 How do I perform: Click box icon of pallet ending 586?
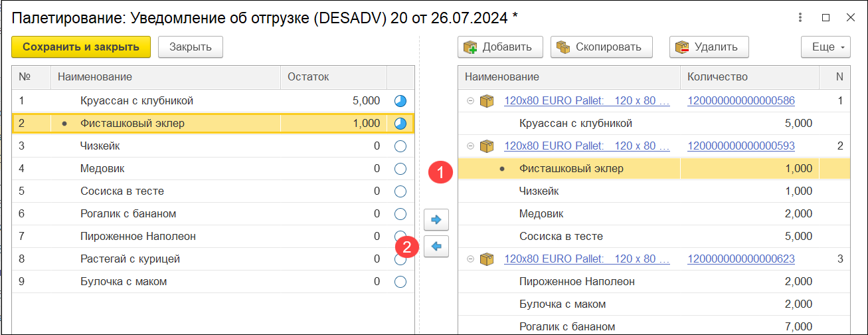pyautogui.click(x=487, y=101)
